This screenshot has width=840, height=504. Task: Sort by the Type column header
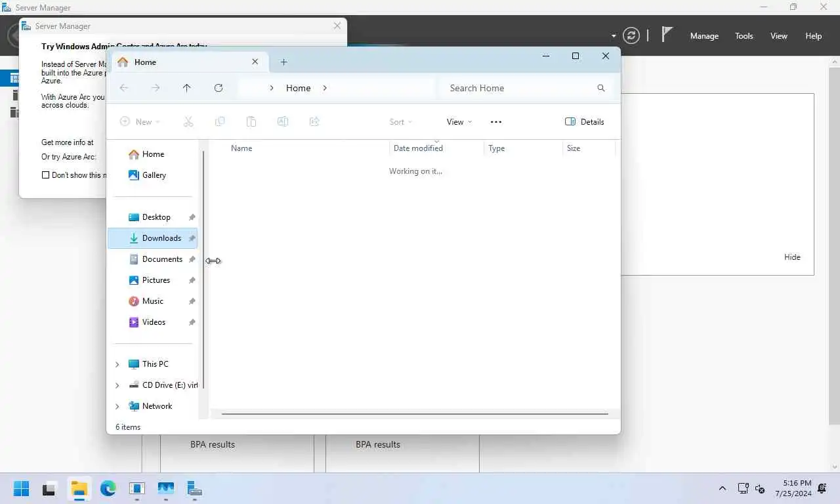point(523,148)
